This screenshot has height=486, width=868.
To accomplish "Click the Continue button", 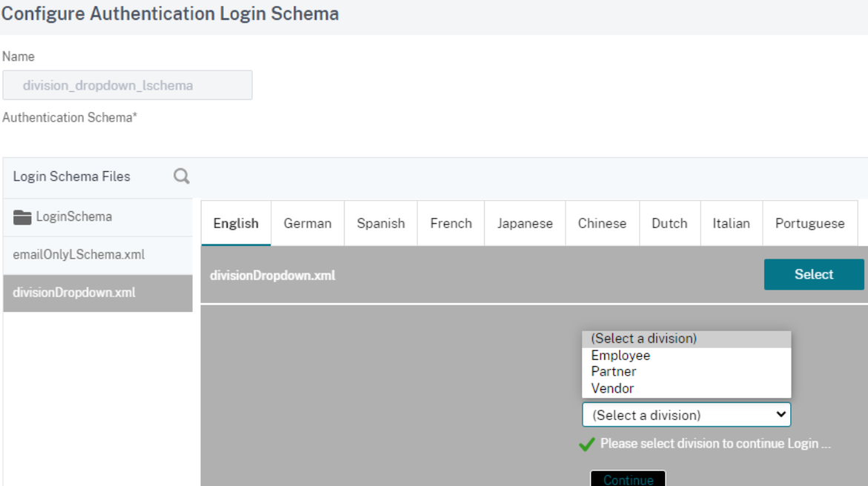I will [628, 479].
